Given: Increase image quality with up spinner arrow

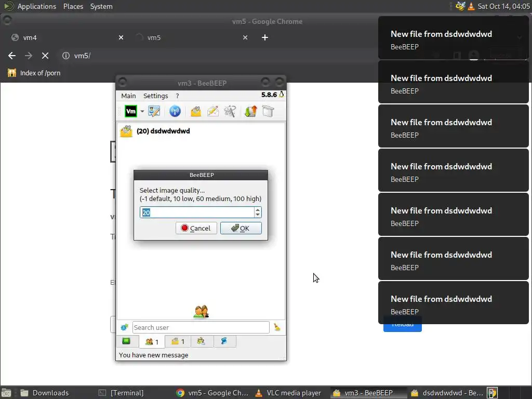Looking at the screenshot, I should (258, 210).
